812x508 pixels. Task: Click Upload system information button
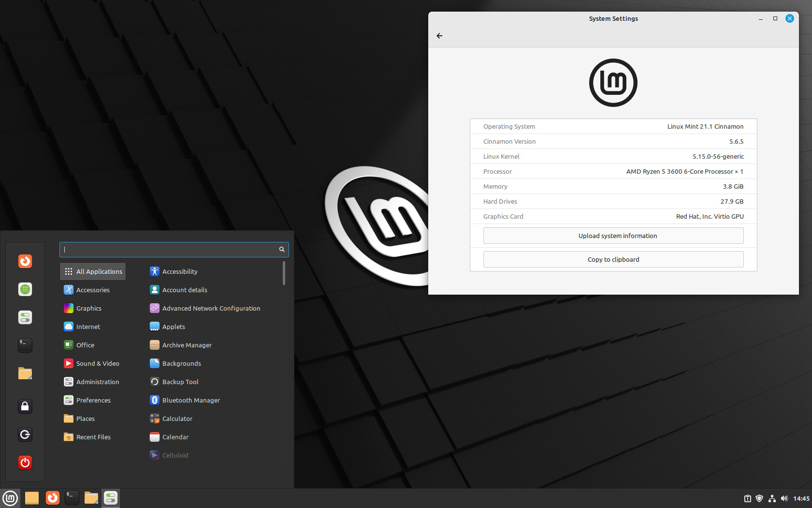pos(613,236)
